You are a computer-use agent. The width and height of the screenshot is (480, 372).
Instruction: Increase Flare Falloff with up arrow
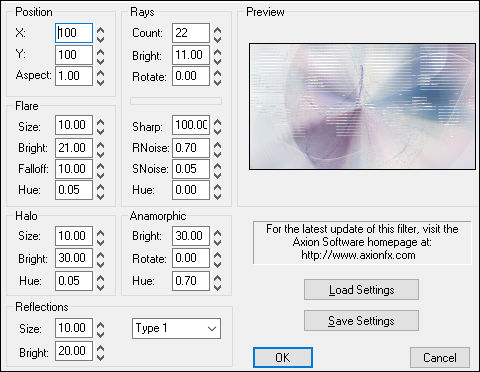pos(100,165)
